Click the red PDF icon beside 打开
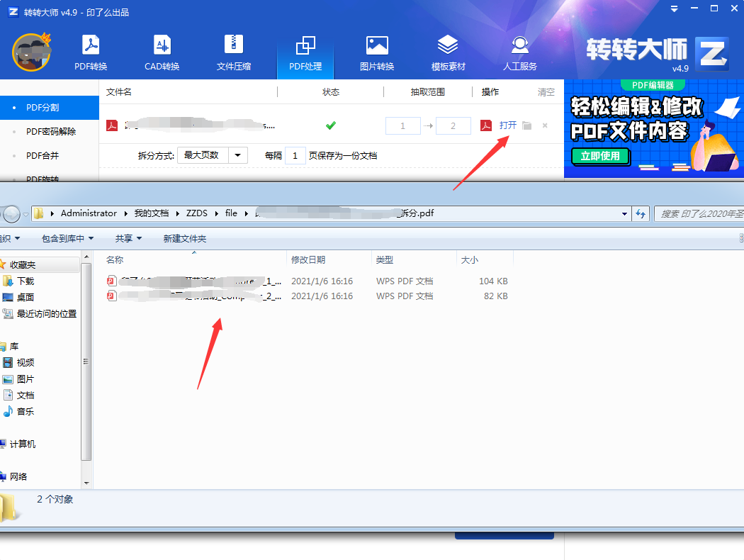The height and width of the screenshot is (560, 744). tap(486, 125)
